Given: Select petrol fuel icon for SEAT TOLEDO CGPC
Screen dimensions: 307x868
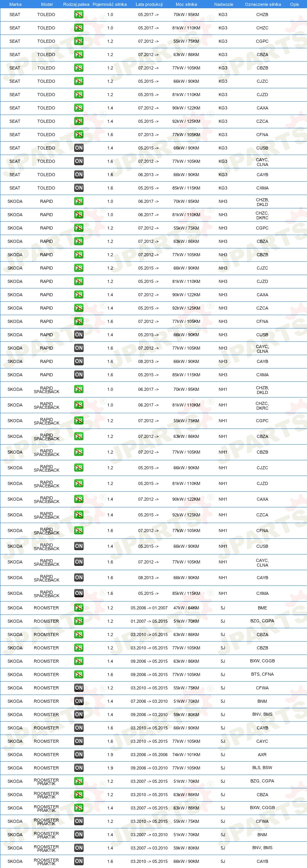Looking at the screenshot, I should point(79,41).
